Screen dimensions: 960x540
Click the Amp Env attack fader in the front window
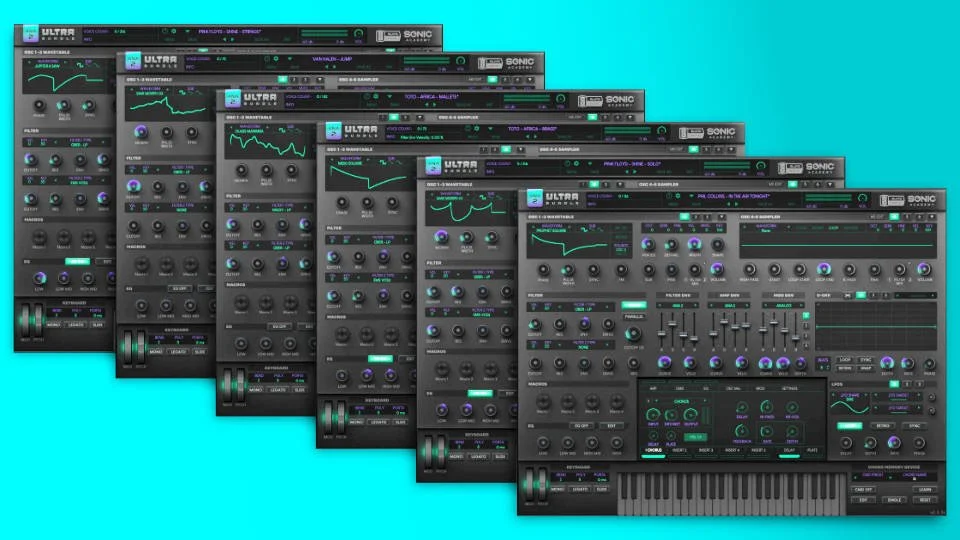pos(713,333)
